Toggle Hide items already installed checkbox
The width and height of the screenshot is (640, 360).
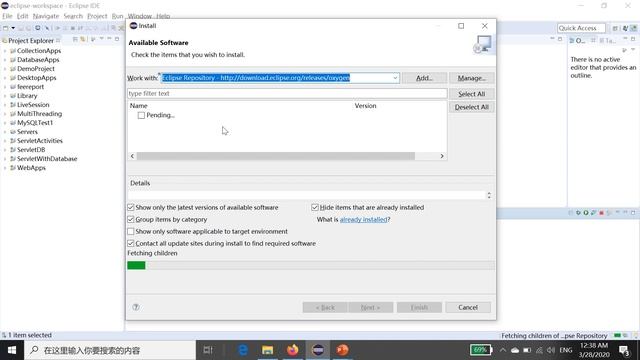(x=315, y=207)
